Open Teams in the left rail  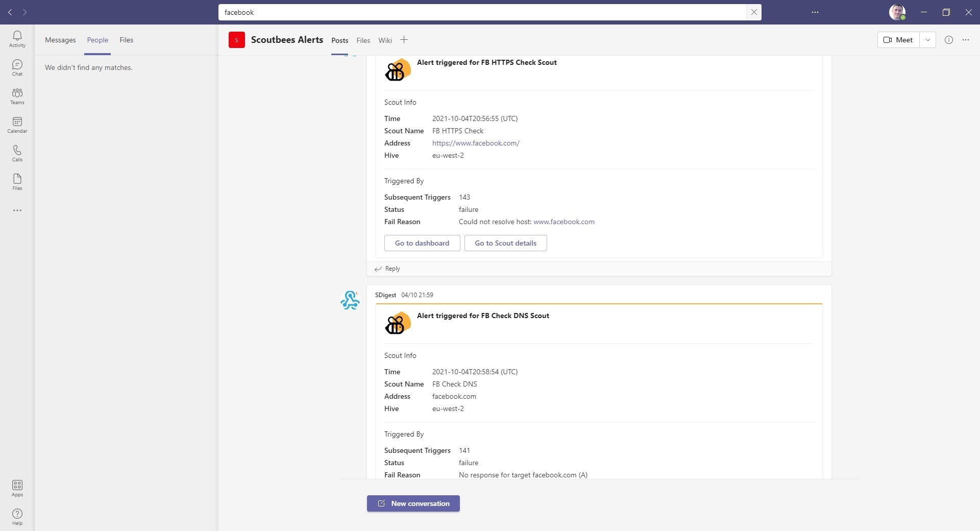pyautogui.click(x=17, y=96)
